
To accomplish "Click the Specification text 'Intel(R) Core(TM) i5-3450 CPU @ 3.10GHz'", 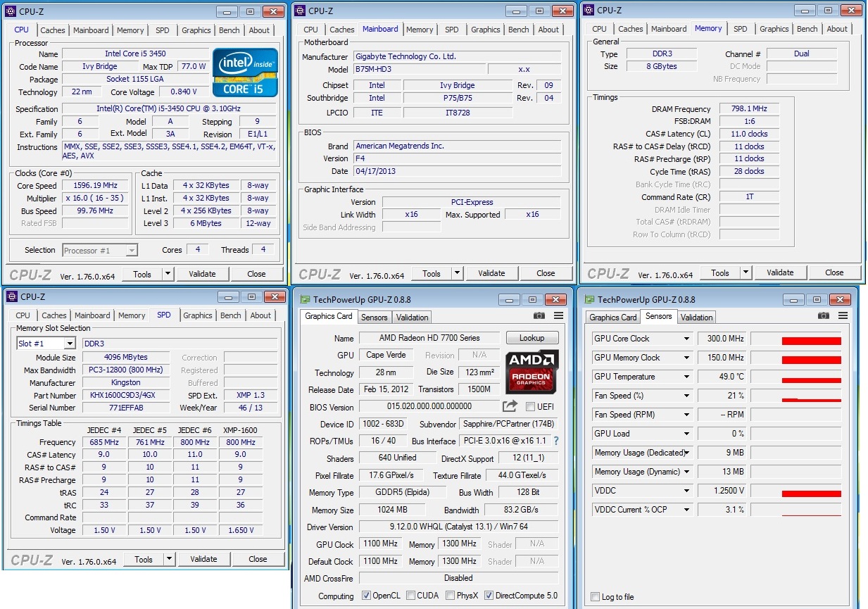I will coord(169,109).
